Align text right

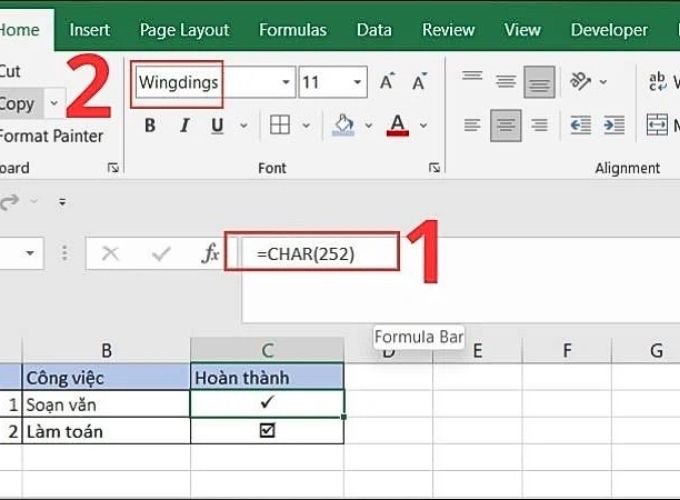539,126
